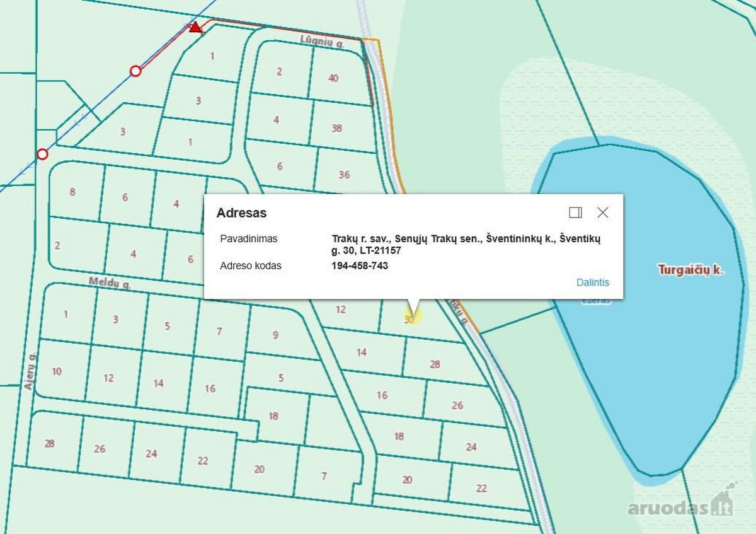756x534 pixels.
Task: Pick the red circle marker nearest the triangle
Action: 135,71
